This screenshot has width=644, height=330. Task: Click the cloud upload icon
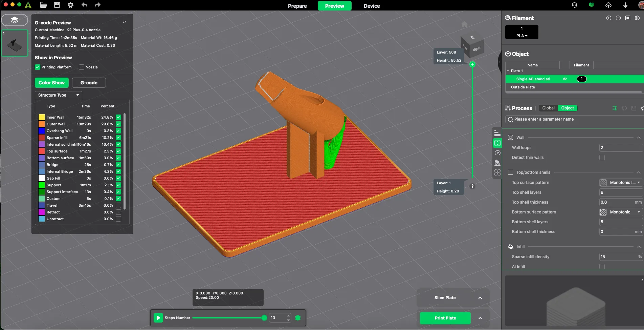[x=608, y=5]
